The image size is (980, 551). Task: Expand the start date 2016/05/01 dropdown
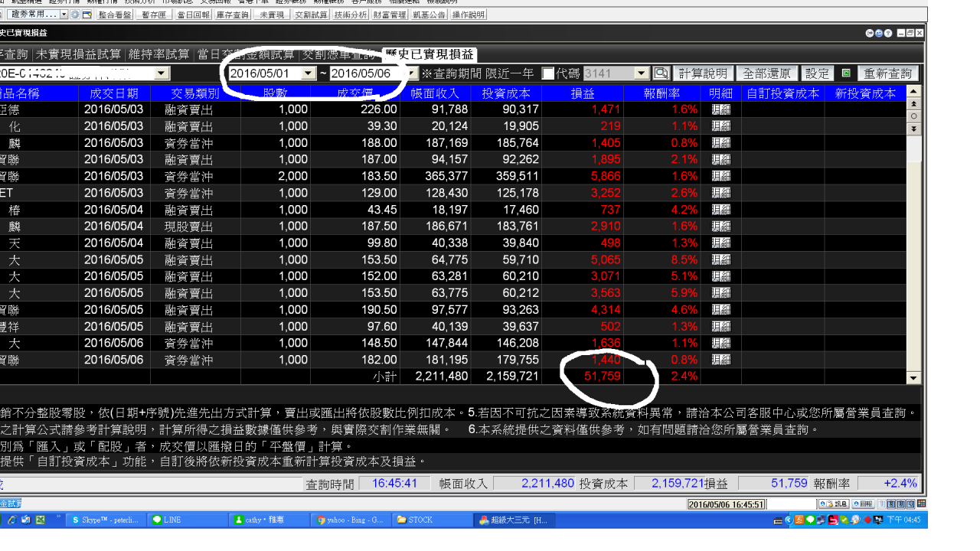click(308, 73)
